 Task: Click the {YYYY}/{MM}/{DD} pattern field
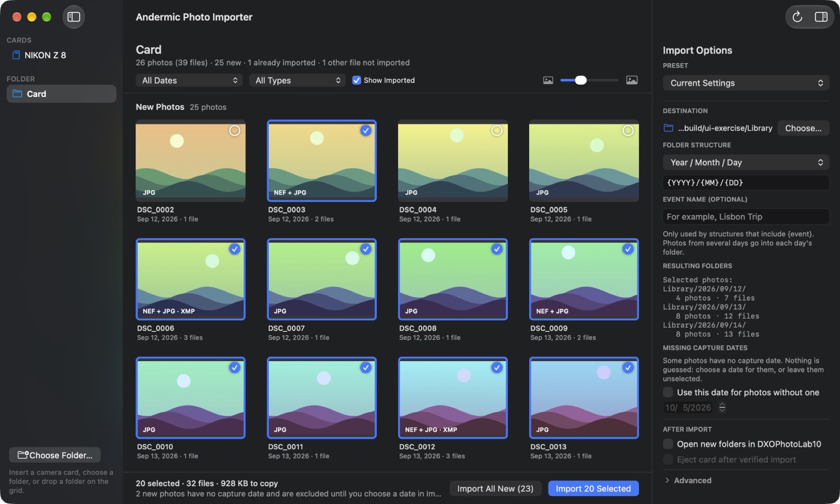pyautogui.click(x=746, y=182)
